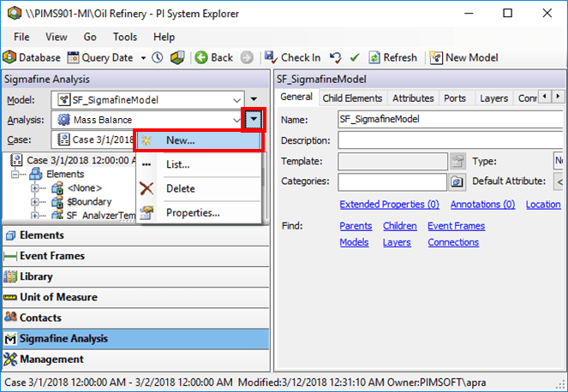
Task: Open the Event Frames navigation section
Action: pos(136,256)
